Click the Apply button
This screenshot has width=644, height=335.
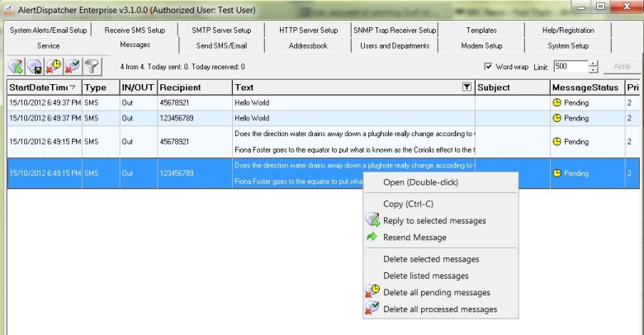click(622, 67)
